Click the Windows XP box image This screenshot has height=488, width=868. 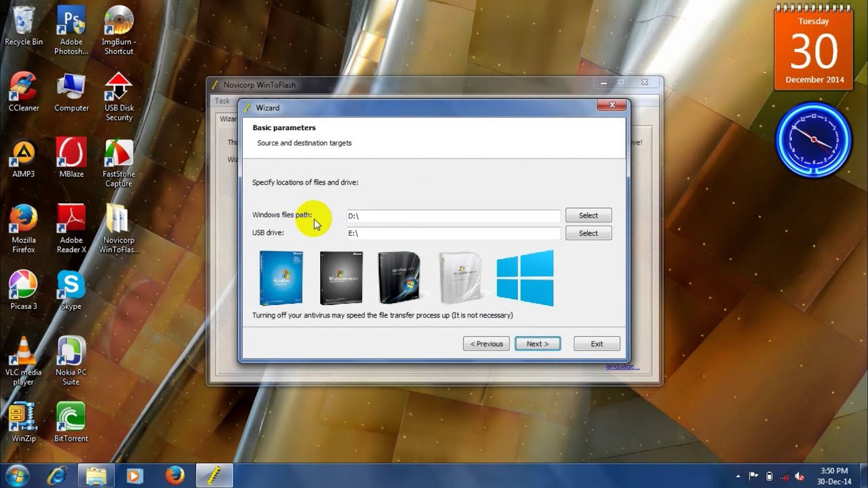tap(281, 278)
